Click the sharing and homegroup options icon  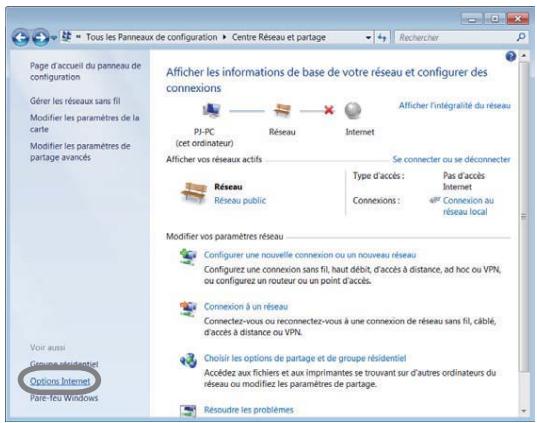[x=188, y=360]
